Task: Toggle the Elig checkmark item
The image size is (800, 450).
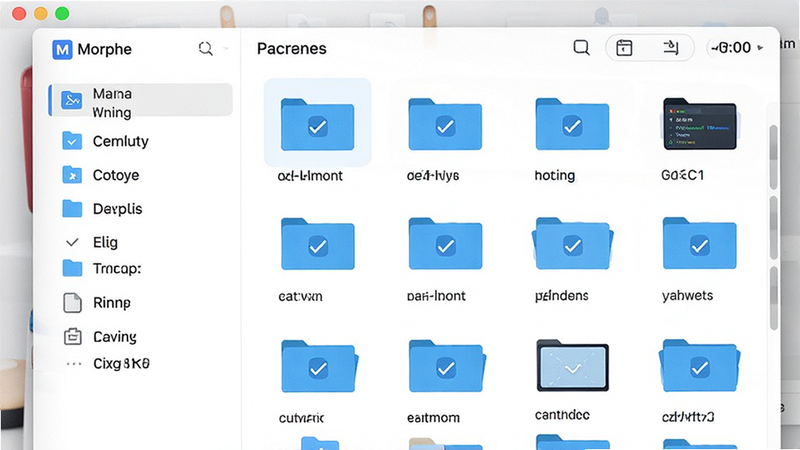Action: (72, 242)
